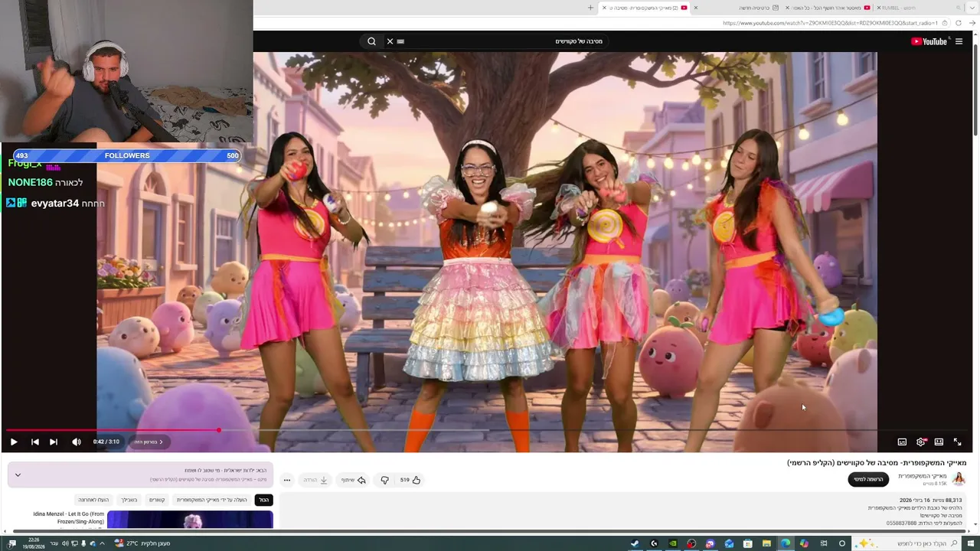Select the 'בשבילך' filter chip
Image resolution: width=980 pixels, height=551 pixels.
[x=129, y=500]
